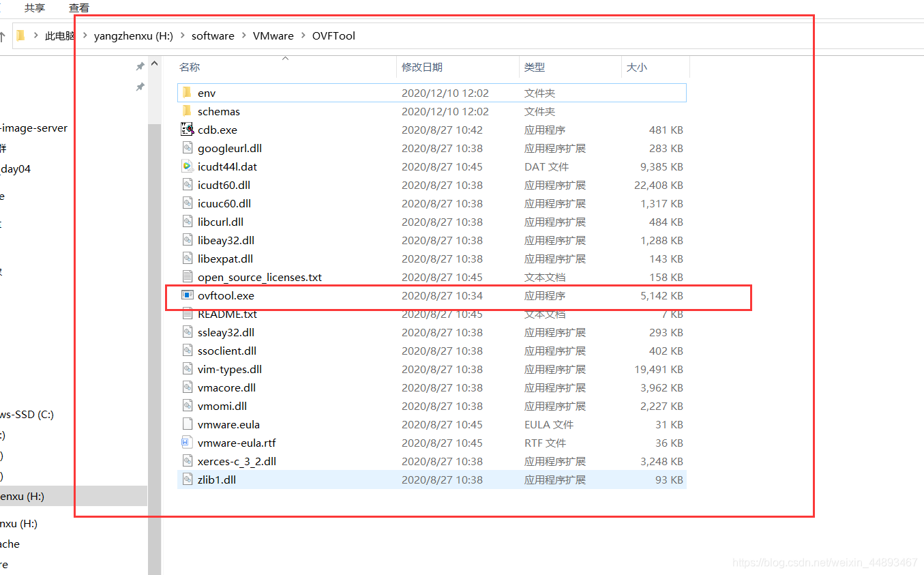This screenshot has width=924, height=575.
Task: Click the vmware.eula file icon
Action: (188, 424)
